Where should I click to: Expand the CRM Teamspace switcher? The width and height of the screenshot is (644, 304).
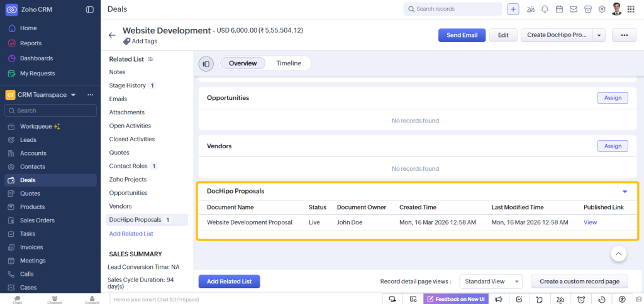click(x=73, y=95)
